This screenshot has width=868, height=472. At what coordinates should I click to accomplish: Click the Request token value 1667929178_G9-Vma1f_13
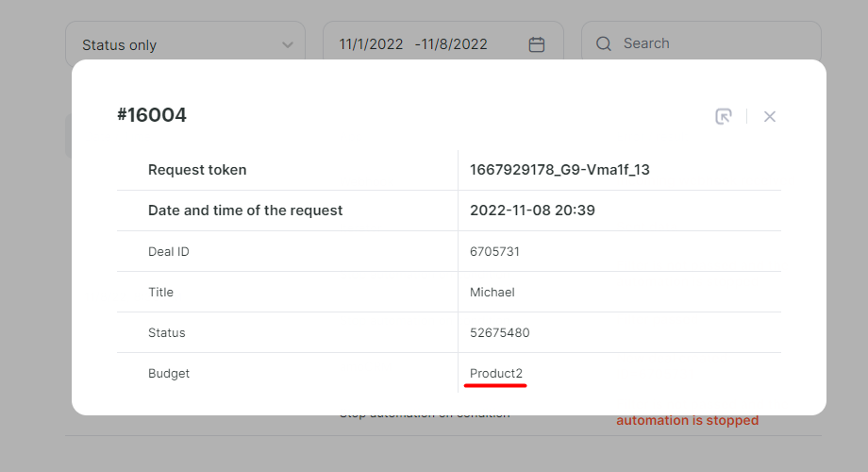coord(559,170)
